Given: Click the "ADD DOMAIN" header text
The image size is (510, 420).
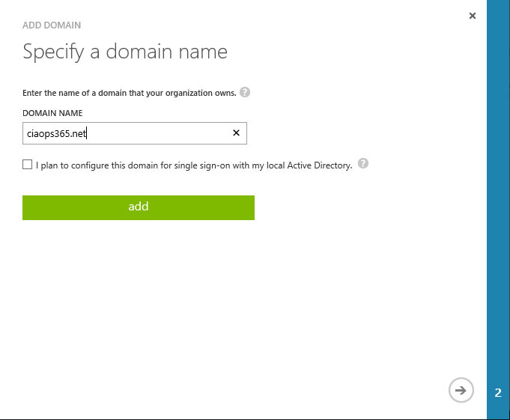Looking at the screenshot, I should coord(52,25).
